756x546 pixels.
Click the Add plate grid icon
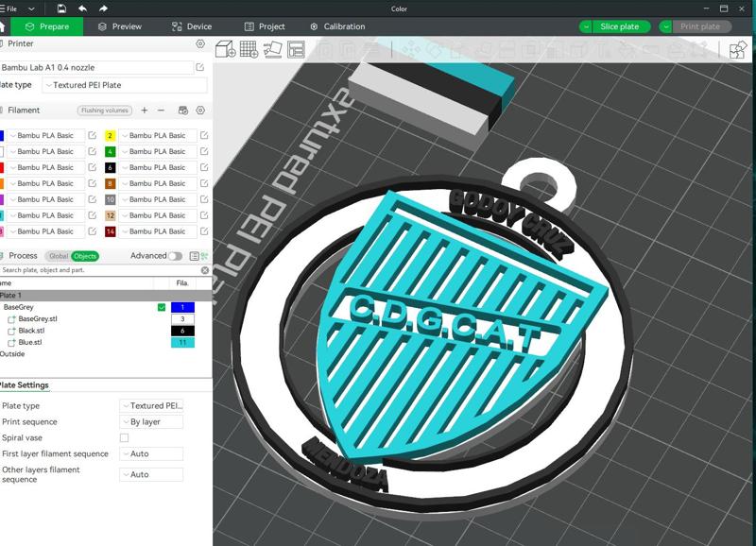(249, 49)
